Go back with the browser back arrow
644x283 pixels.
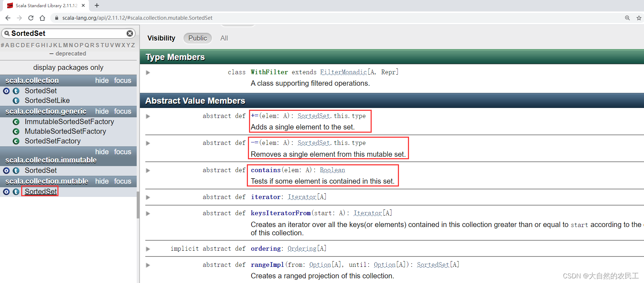8,18
